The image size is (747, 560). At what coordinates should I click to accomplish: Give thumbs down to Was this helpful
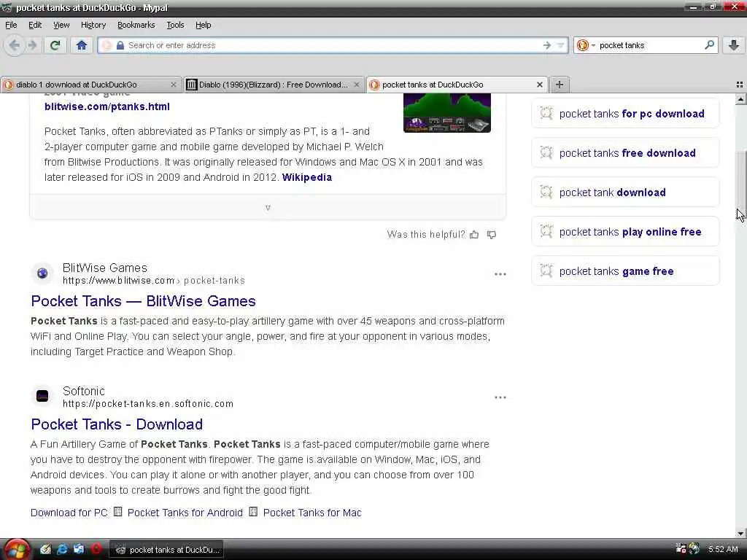pyautogui.click(x=492, y=234)
